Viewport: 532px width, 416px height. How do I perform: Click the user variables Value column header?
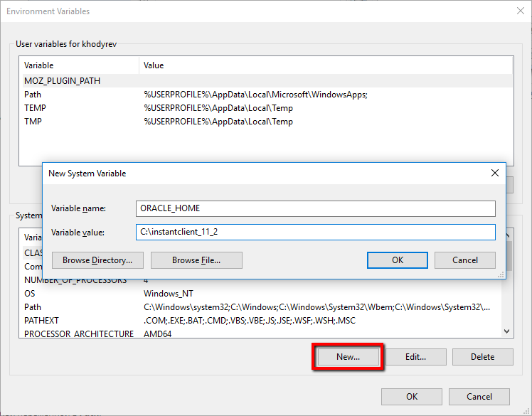point(154,65)
